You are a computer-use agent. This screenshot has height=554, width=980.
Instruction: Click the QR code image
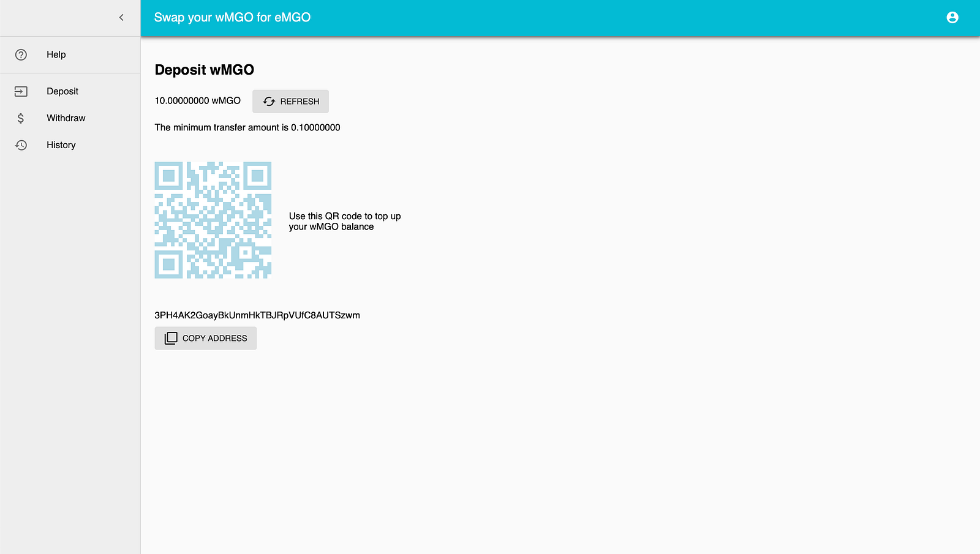tap(213, 220)
